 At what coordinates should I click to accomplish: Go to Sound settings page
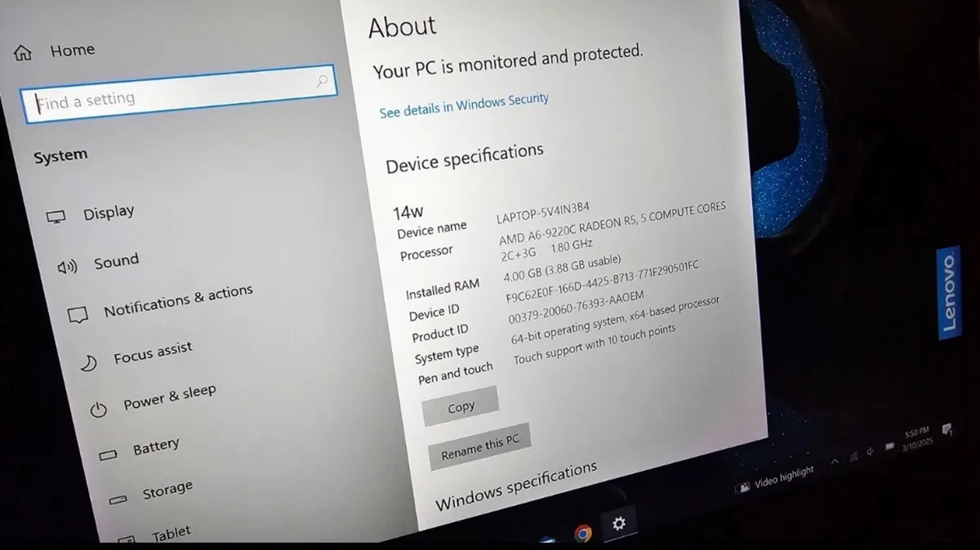click(x=116, y=262)
